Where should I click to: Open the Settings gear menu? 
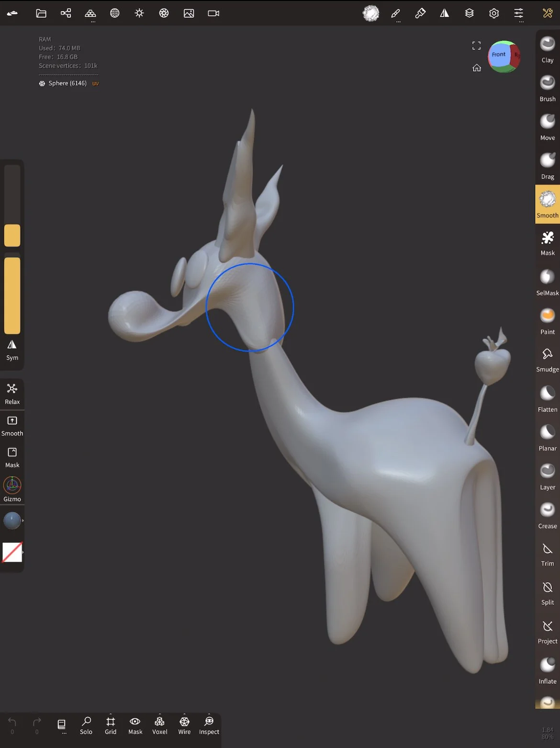point(494,13)
